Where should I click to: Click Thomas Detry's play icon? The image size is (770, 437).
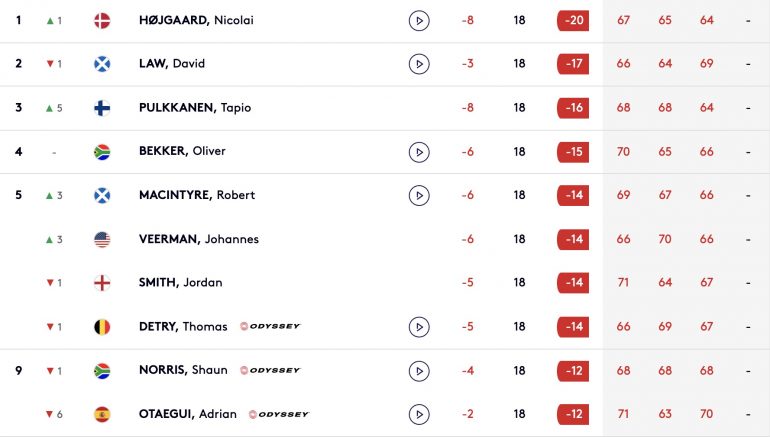pyautogui.click(x=419, y=327)
